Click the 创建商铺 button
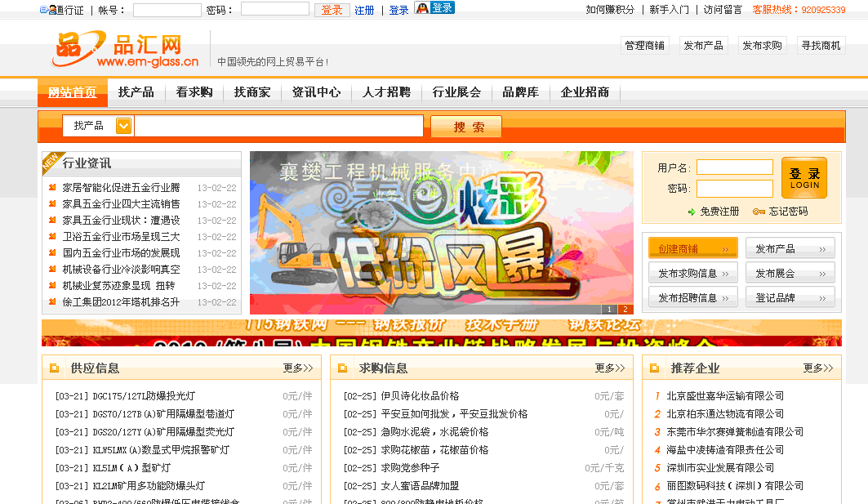 pos(692,248)
